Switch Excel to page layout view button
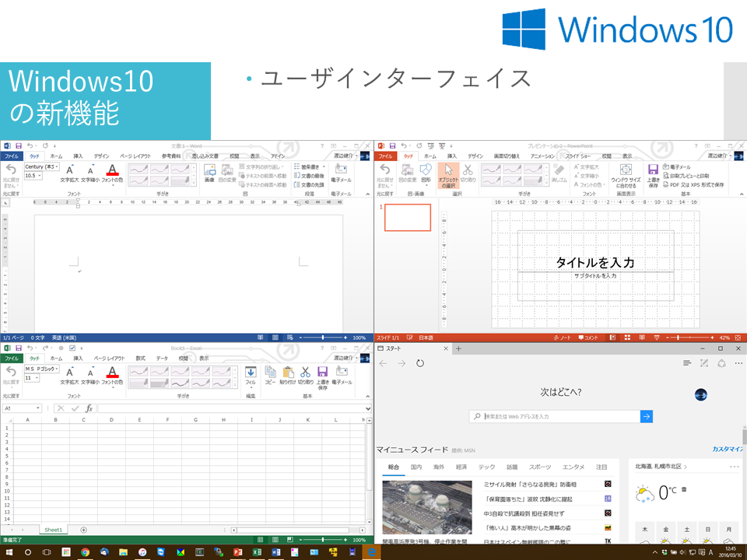Viewport: 747px width, 560px height. pos(275,540)
